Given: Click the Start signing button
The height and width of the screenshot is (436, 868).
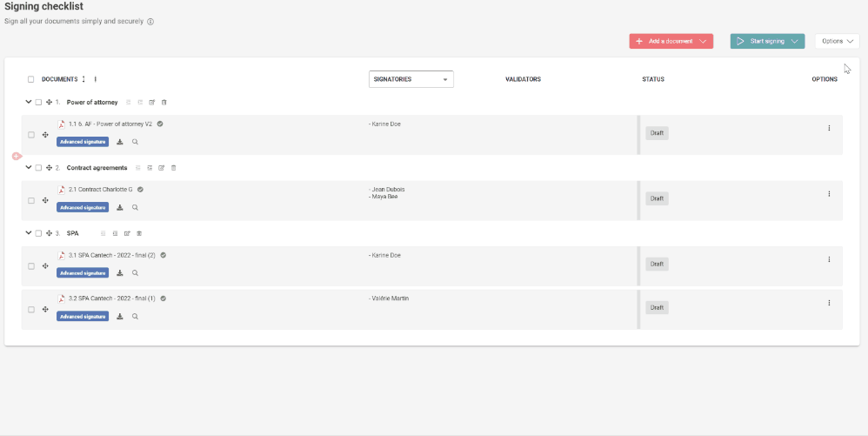Looking at the screenshot, I should tap(767, 41).
